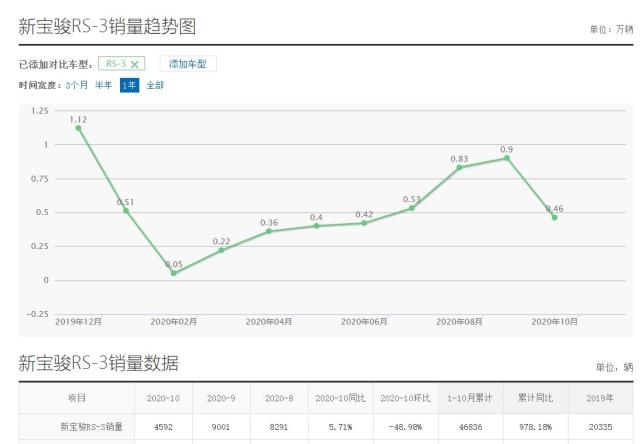Click the 项目 column header

(77, 398)
